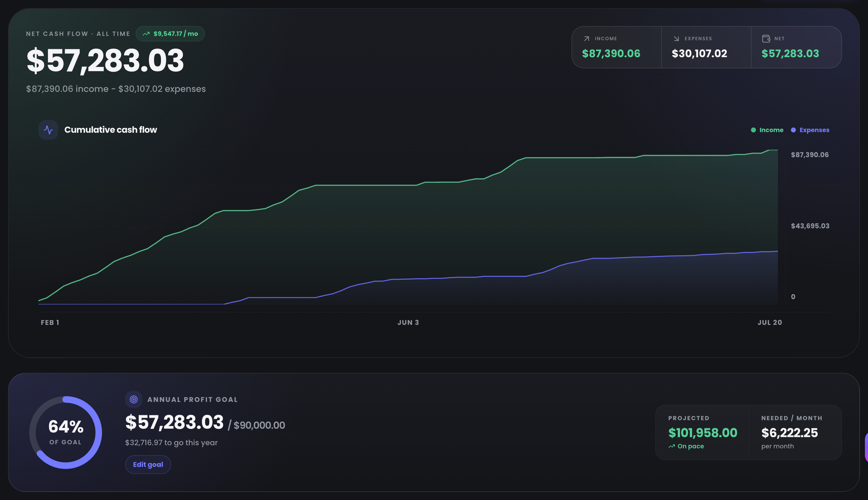Click the green Income legend dot
868x500 pixels.
click(x=753, y=130)
